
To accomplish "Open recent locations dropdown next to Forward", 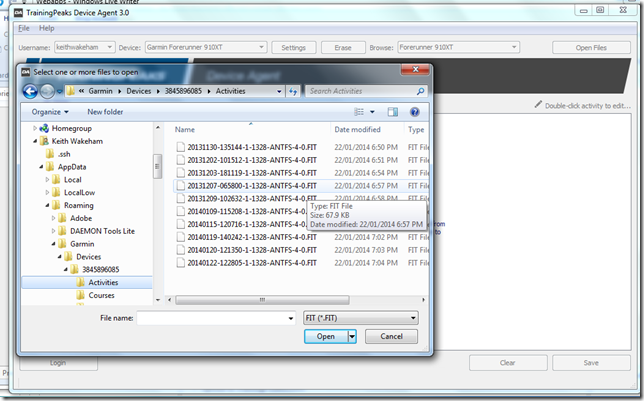I will click(x=60, y=91).
